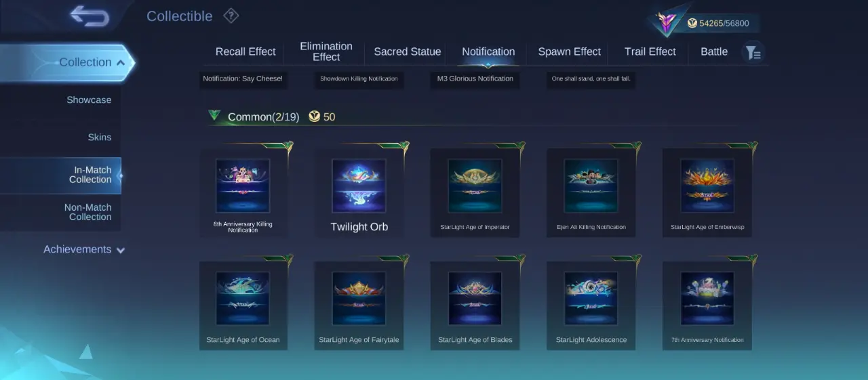Open StarLight Adolescence notification card
Viewport: 868px width, 380px height.
click(591, 306)
